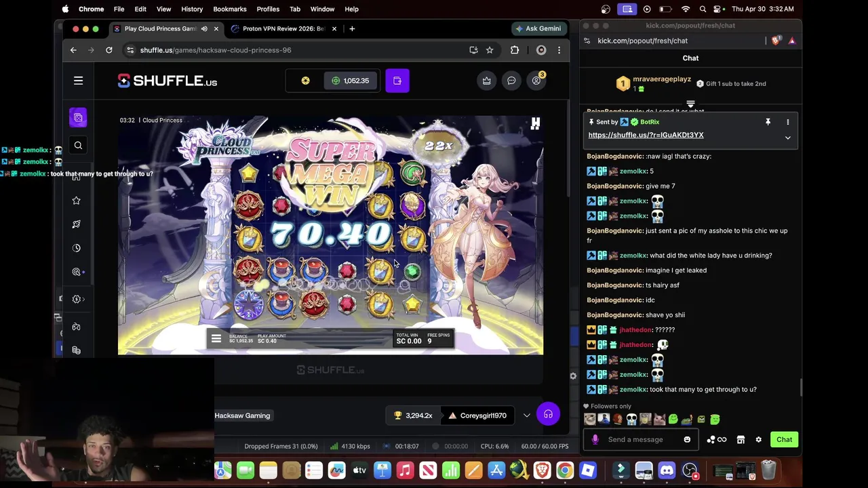Collapse the gift sub leaderboard handle

pos(690,104)
